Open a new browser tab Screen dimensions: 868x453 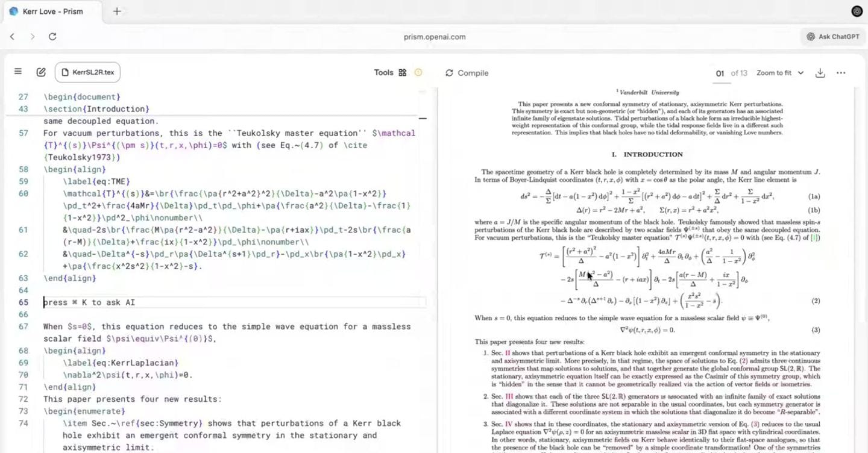(x=117, y=11)
